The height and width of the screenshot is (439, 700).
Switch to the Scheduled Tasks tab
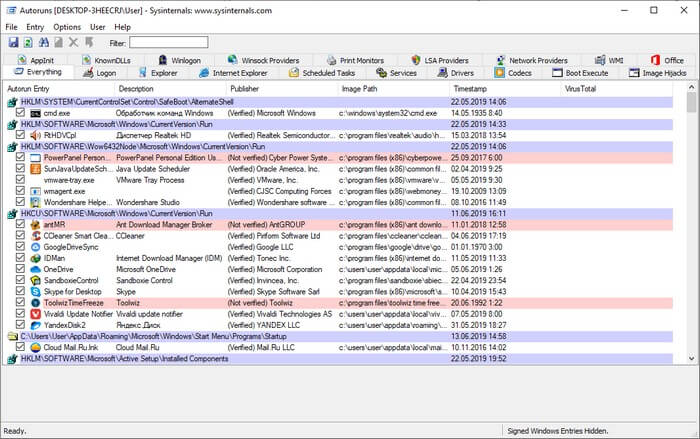coord(322,73)
